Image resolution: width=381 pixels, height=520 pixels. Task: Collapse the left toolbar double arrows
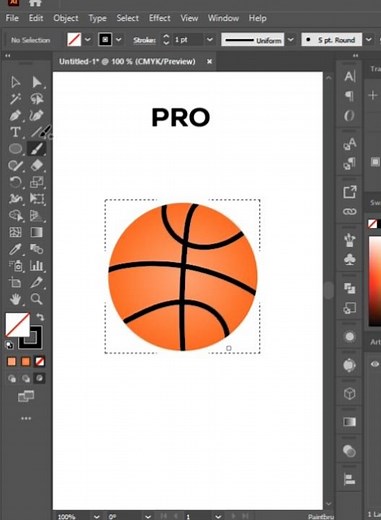pos(7,56)
